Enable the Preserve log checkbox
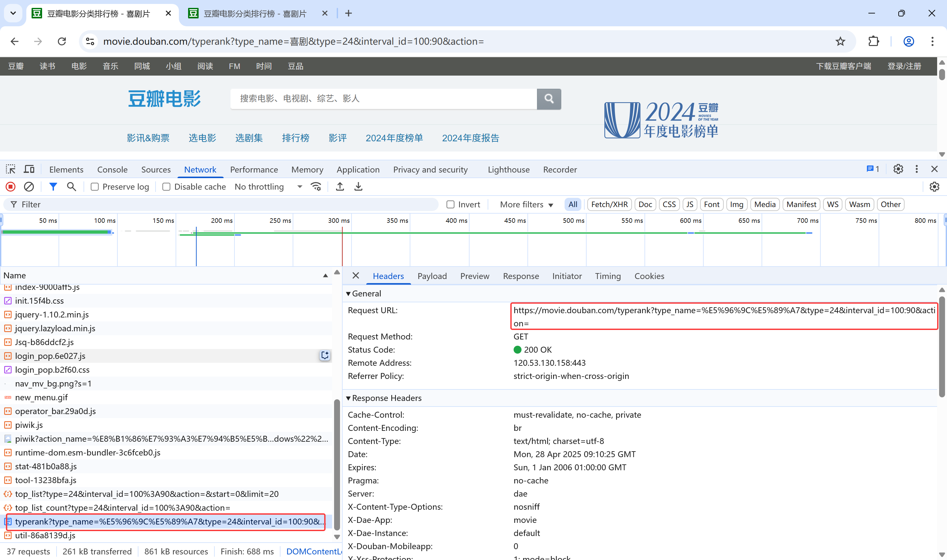947x560 pixels. (x=95, y=187)
